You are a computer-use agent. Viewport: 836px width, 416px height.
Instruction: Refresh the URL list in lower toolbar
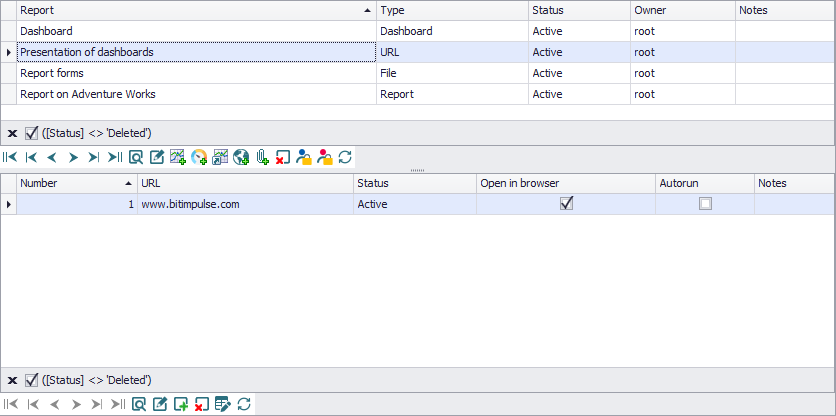tap(244, 404)
